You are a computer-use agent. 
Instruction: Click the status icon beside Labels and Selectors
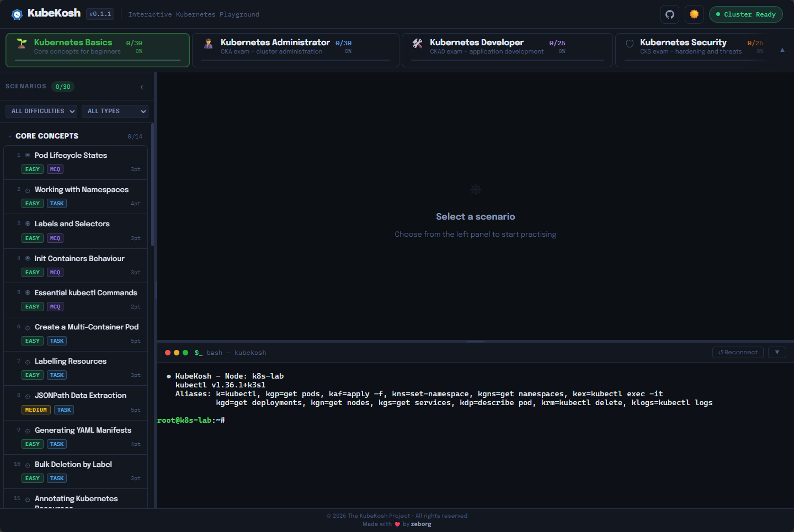pos(28,224)
